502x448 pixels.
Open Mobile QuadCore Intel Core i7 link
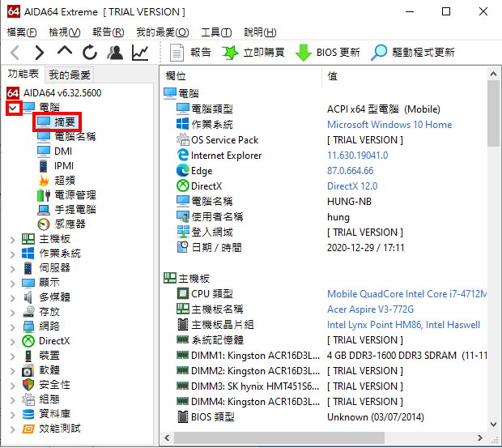(x=406, y=294)
